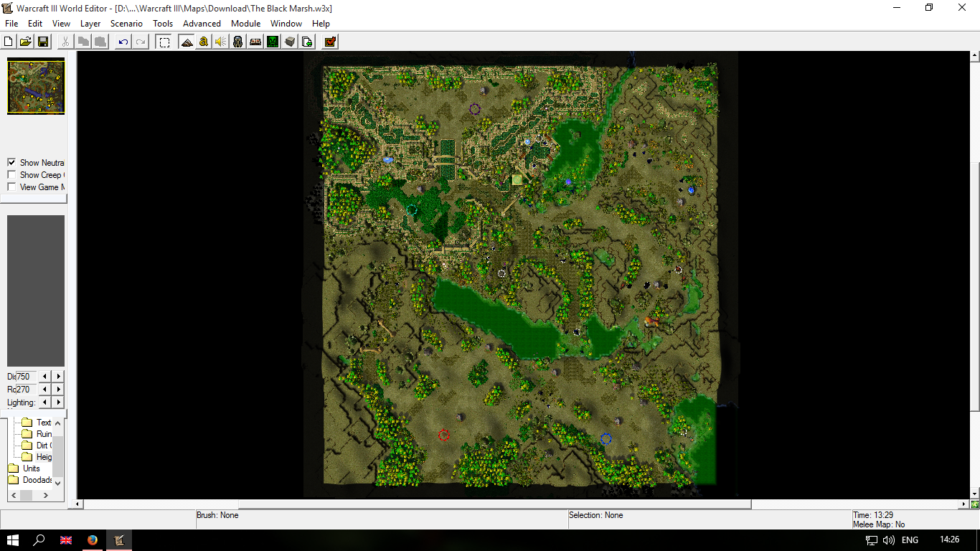Open the Scenario menu

tap(126, 24)
